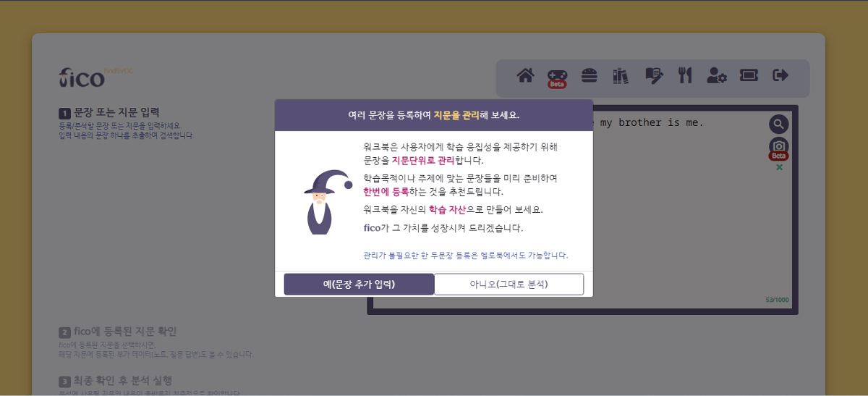868x396 pixels.
Task: Click the dialog title '여러 문장을 등록하여 지문을 관리해 보세요.'
Action: (x=434, y=115)
